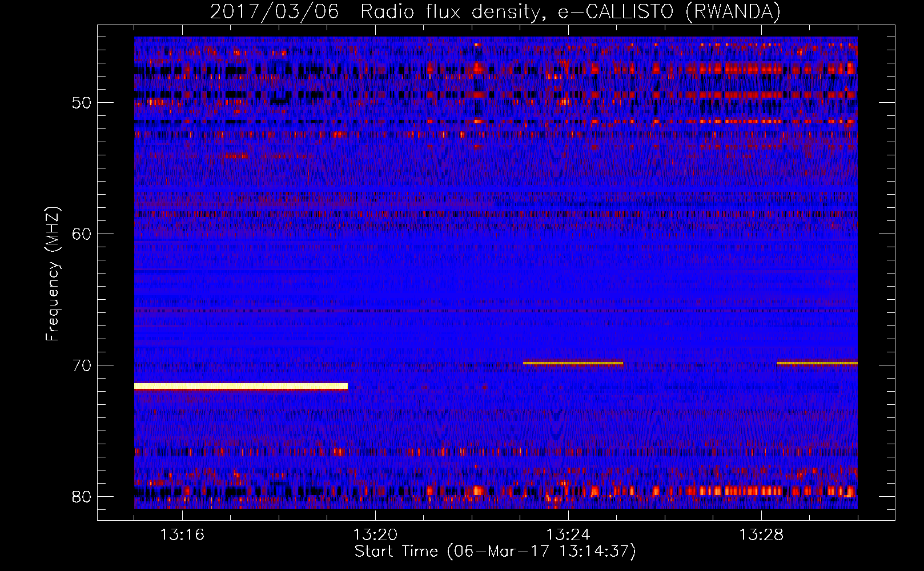Click the 80 MHz frequency tick label
Viewport: 924px width, 571px height.
(82, 497)
